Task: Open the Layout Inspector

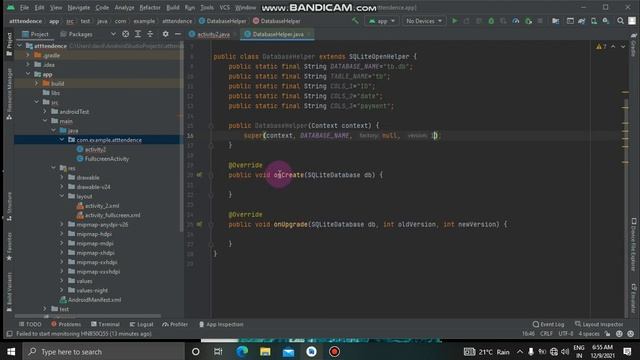Action: pyautogui.click(x=599, y=324)
